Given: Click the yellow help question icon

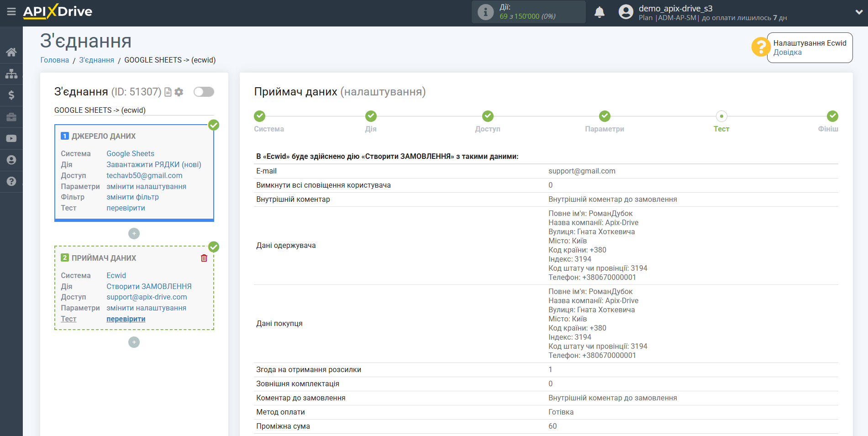Looking at the screenshot, I should tap(761, 47).
